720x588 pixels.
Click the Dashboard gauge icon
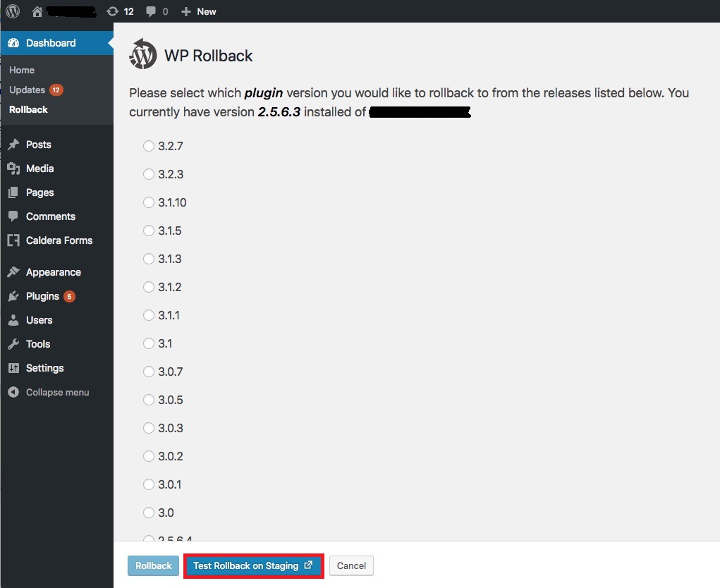[13, 43]
